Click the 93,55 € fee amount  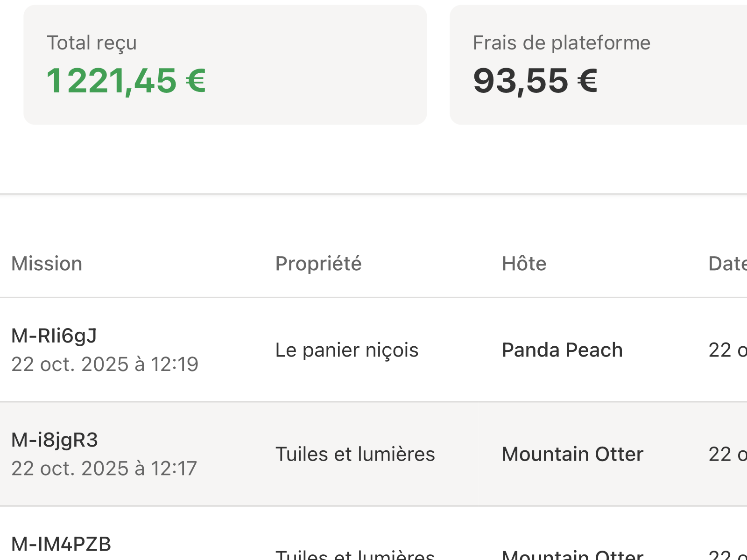point(535,80)
